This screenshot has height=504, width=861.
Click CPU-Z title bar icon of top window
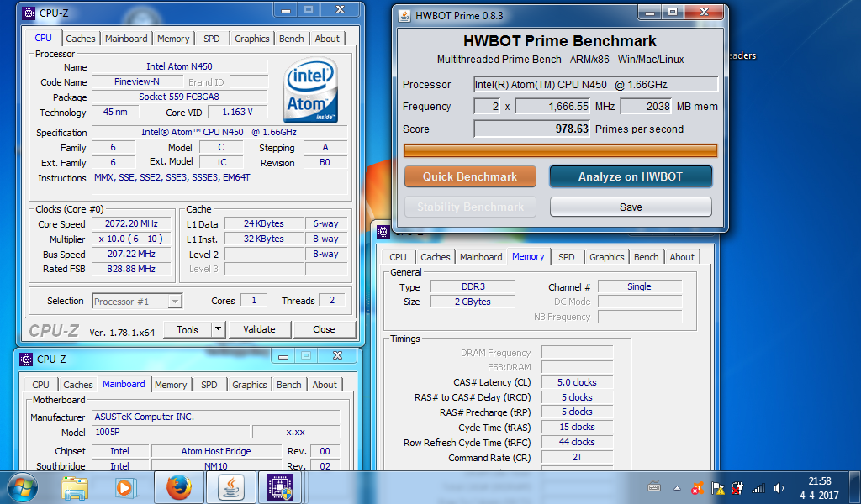pyautogui.click(x=28, y=13)
